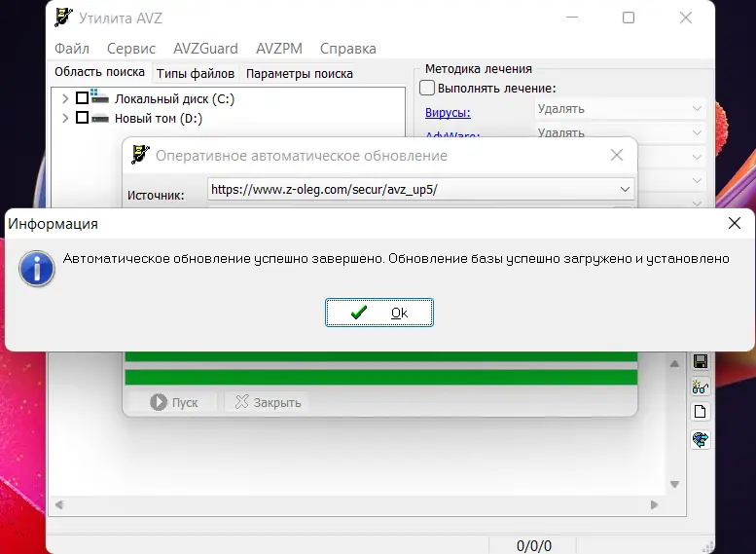Viewport: 756px width, 554px height.
Task: Click the blank page clear log icon
Action: coord(701,412)
